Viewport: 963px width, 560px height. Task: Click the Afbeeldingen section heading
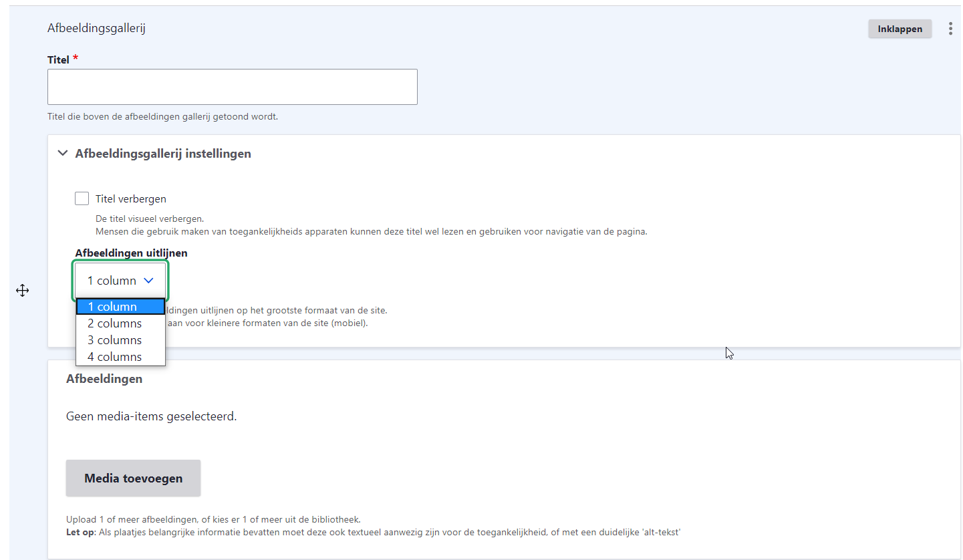click(104, 379)
